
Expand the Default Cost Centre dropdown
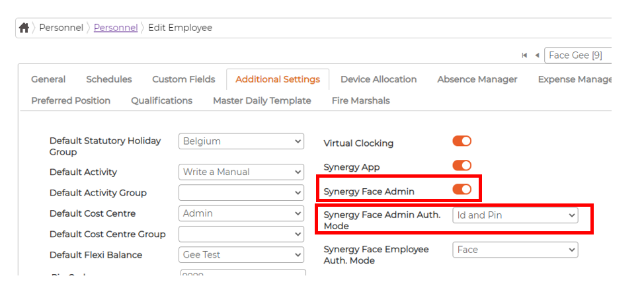click(241, 213)
